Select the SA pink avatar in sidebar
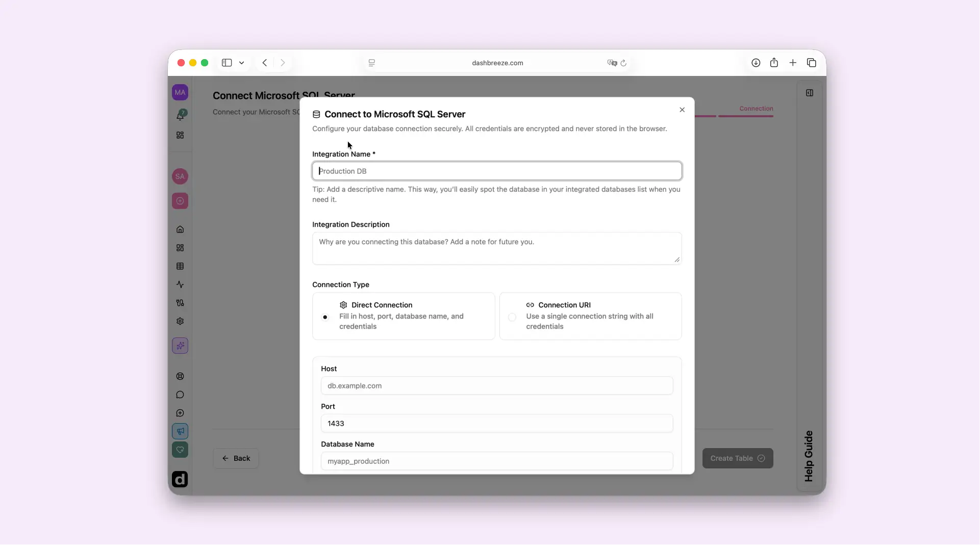 click(x=180, y=176)
